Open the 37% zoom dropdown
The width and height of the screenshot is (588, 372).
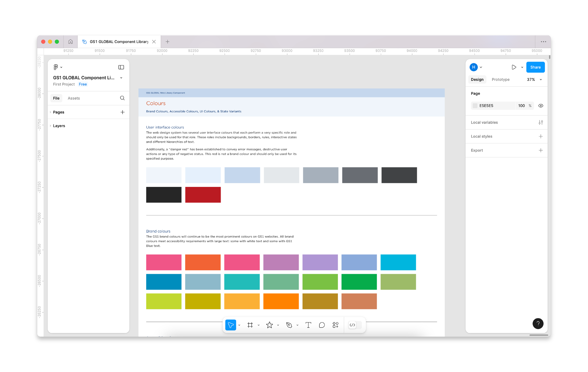tap(534, 79)
